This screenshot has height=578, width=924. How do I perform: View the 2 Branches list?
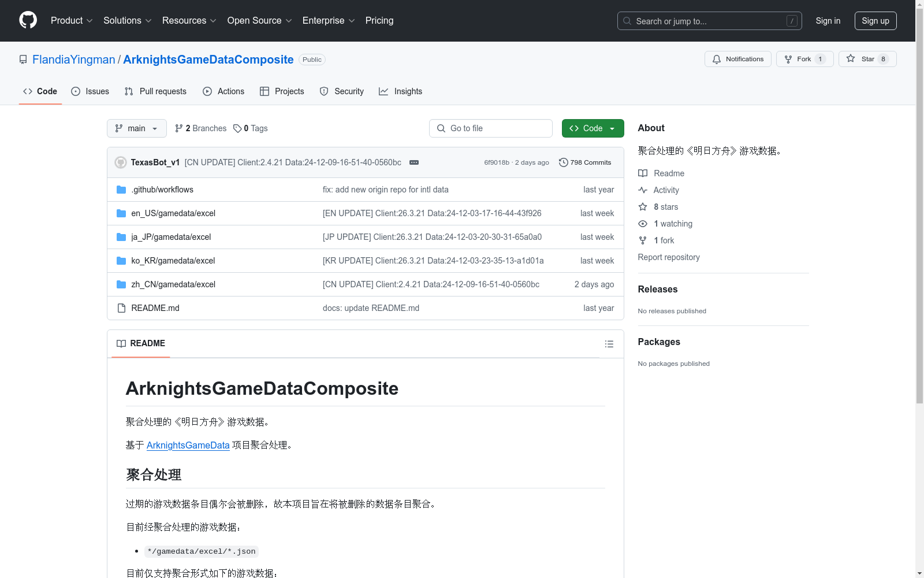(x=201, y=128)
